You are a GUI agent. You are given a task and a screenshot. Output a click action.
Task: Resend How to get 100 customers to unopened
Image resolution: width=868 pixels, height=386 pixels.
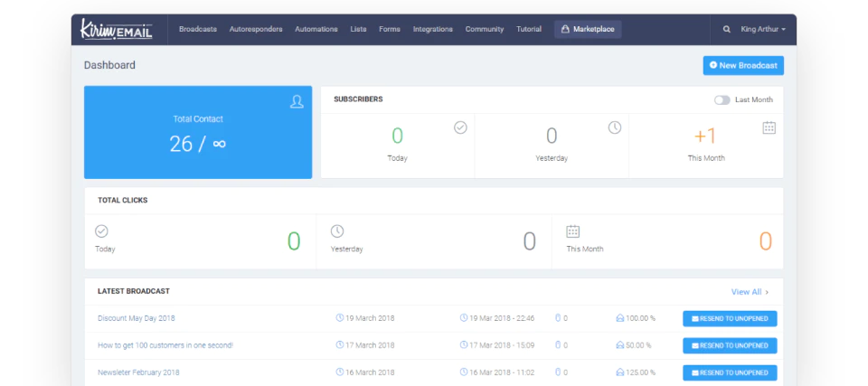coord(730,345)
